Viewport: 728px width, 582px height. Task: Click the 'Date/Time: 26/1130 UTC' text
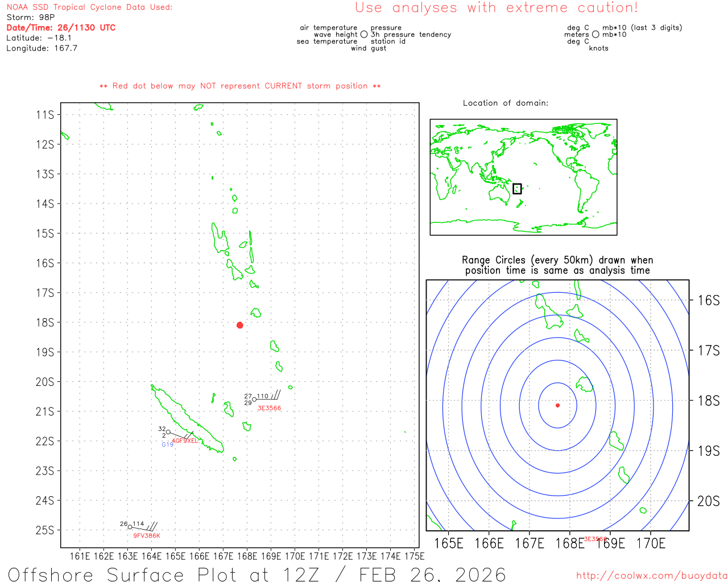61,27
